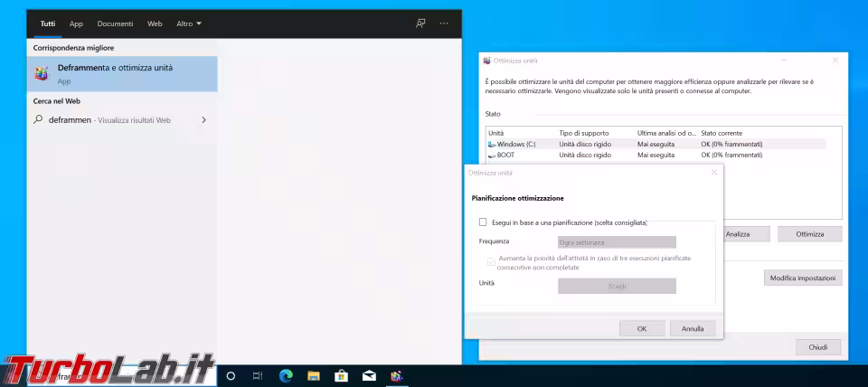The image size is (868, 387).
Task: Enable Esegui in base a una pianificazione
Action: click(x=483, y=222)
